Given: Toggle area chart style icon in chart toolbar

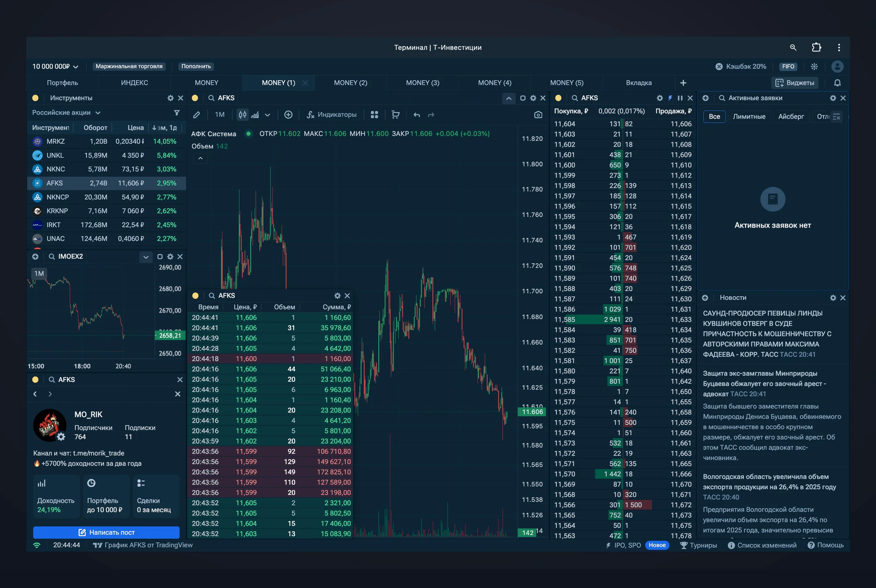Looking at the screenshot, I should click(x=255, y=115).
